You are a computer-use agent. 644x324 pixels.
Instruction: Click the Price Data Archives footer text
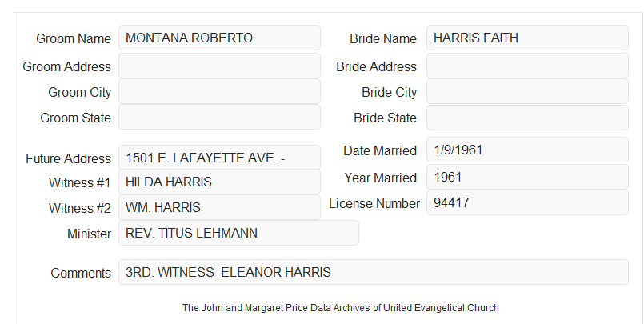[x=341, y=307]
